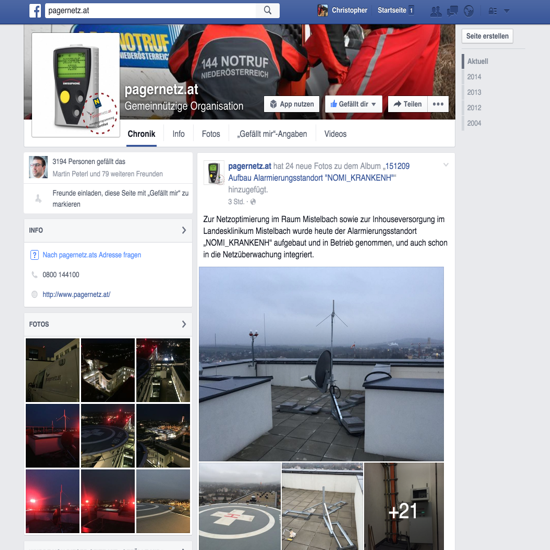550x550 pixels.
Task: Open privacy shortcuts lock icon
Action: coord(493,11)
